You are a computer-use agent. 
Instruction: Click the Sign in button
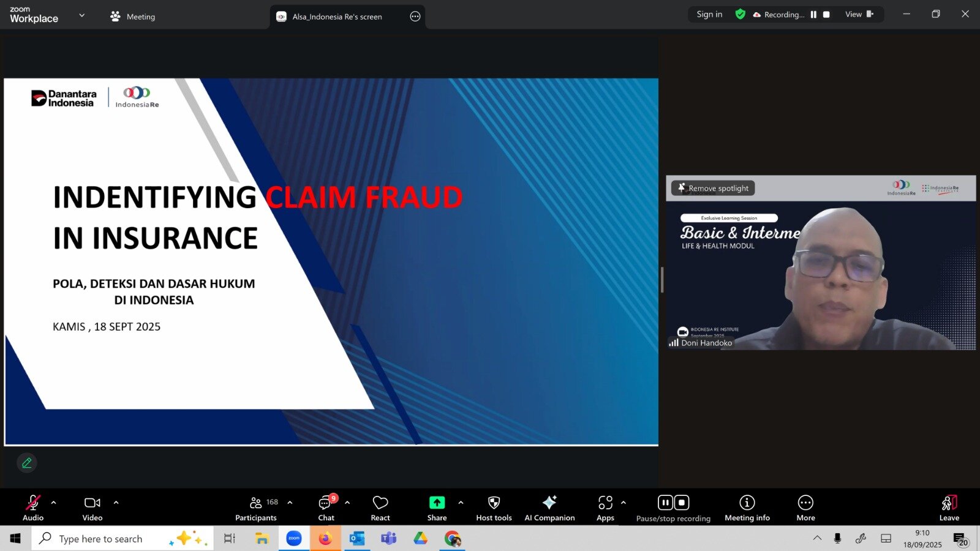coord(709,15)
